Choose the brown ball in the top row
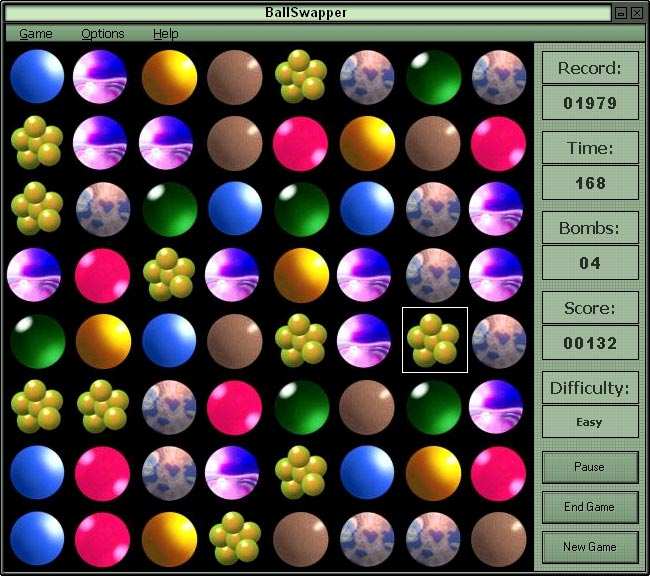 coord(235,77)
